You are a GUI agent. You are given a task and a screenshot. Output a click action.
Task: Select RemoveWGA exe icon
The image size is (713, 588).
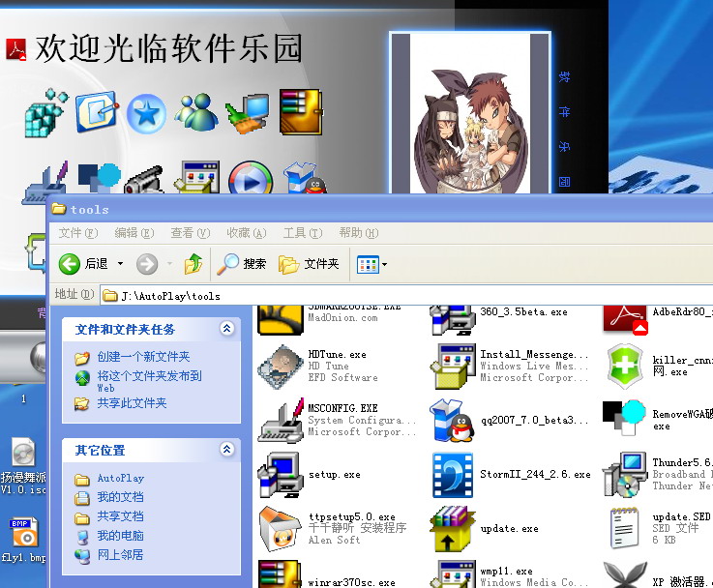(625, 418)
